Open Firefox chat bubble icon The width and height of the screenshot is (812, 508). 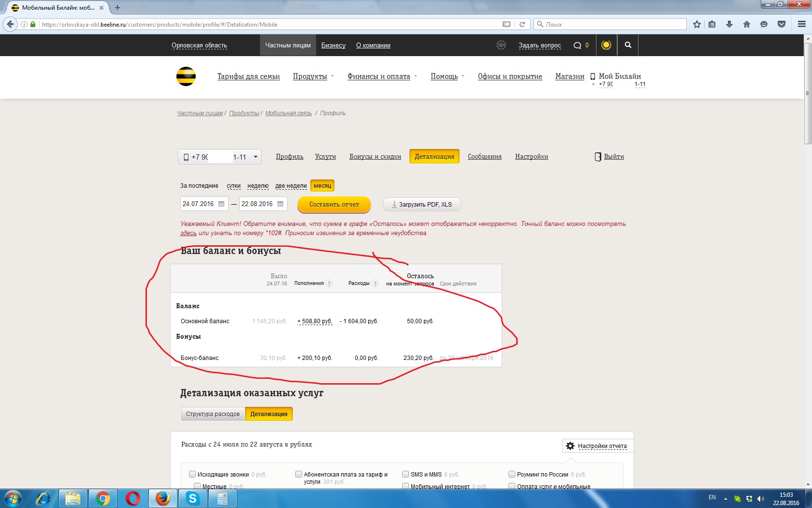(764, 24)
